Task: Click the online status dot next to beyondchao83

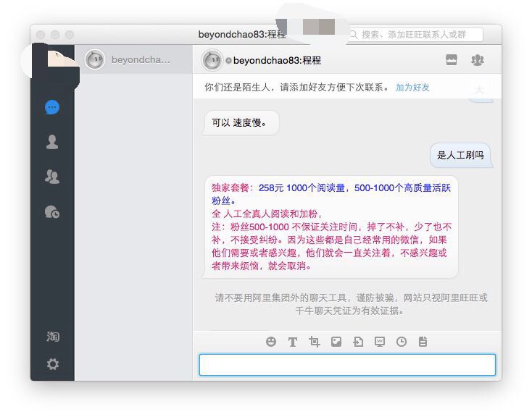Action: click(x=229, y=61)
